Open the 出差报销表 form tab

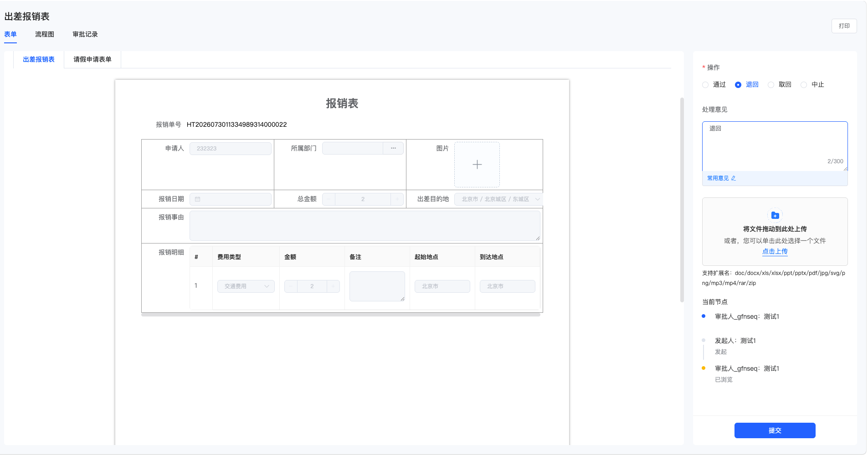[x=39, y=60]
